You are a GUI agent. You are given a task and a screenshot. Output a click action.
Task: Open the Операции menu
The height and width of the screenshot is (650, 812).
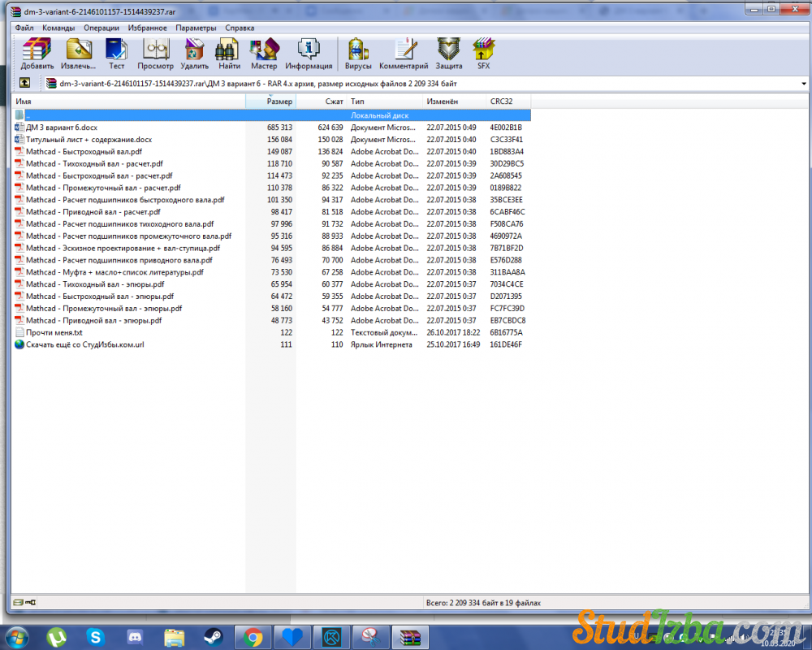[101, 28]
